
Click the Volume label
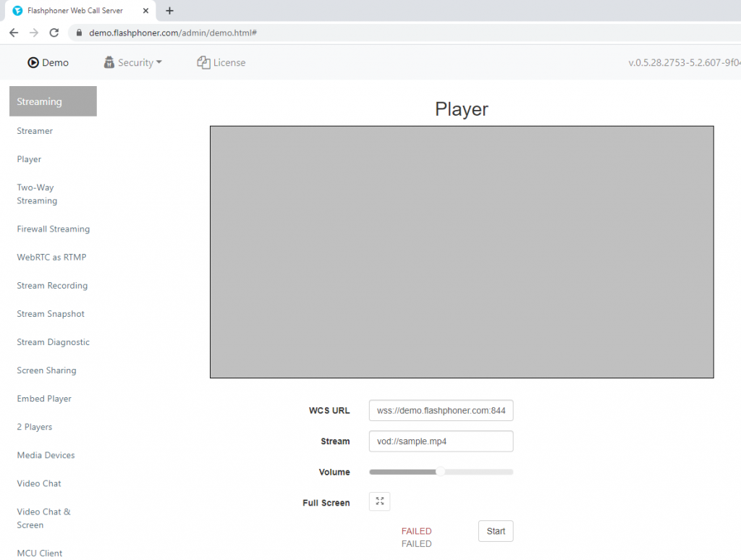[x=334, y=472]
